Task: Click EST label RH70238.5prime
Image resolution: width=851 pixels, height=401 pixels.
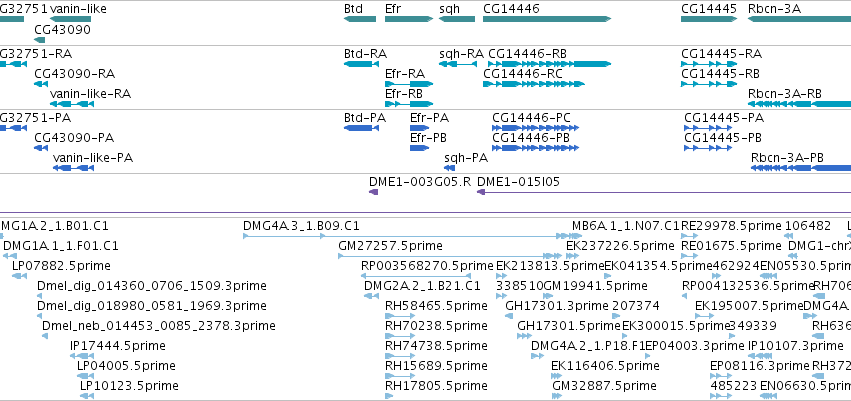Action: [x=436, y=325]
